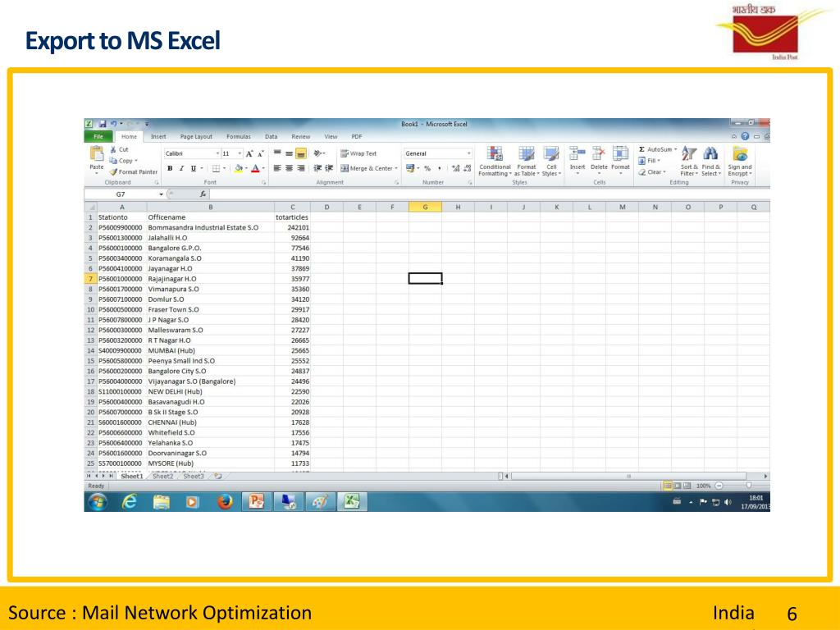Image resolution: width=840 pixels, height=630 pixels.
Task: Click the Windows Start button
Action: pyautogui.click(x=98, y=502)
